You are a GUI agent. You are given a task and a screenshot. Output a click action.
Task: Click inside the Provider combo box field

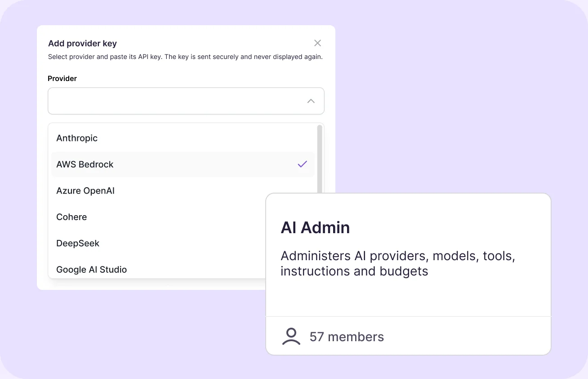pyautogui.click(x=186, y=101)
